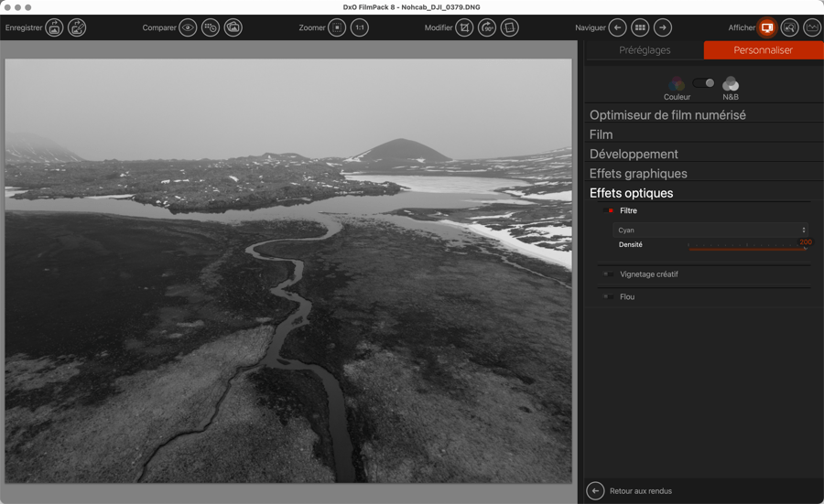Navigate to next image with right arrow
This screenshot has height=504, width=824.
coord(663,28)
